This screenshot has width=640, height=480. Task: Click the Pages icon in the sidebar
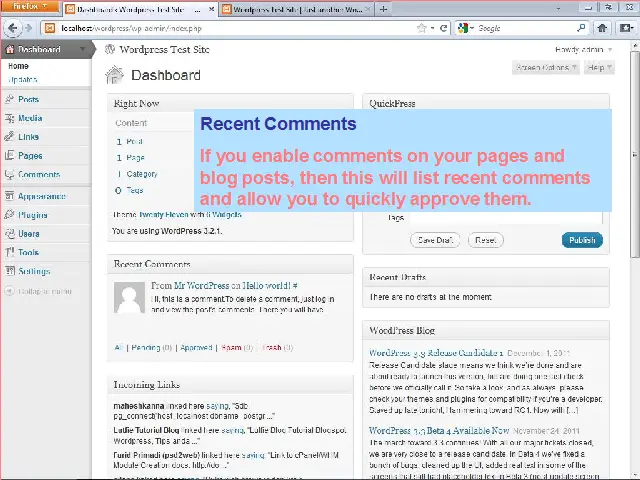9,156
